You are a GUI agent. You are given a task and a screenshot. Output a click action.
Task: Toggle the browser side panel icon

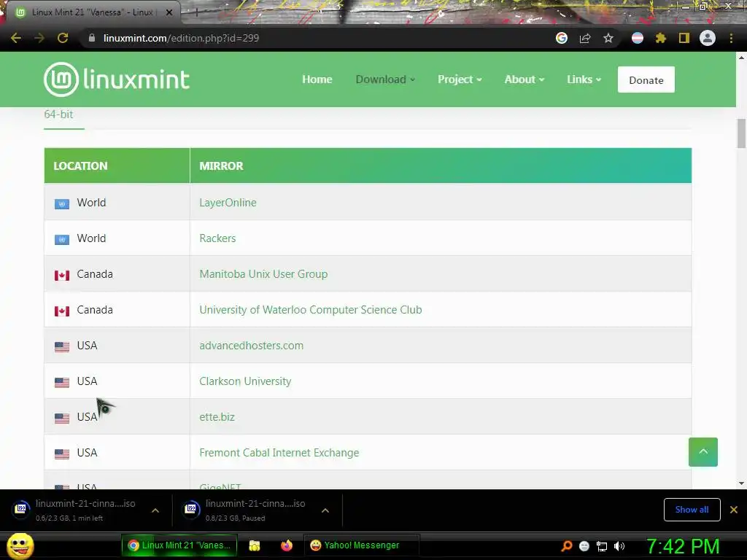[684, 38]
